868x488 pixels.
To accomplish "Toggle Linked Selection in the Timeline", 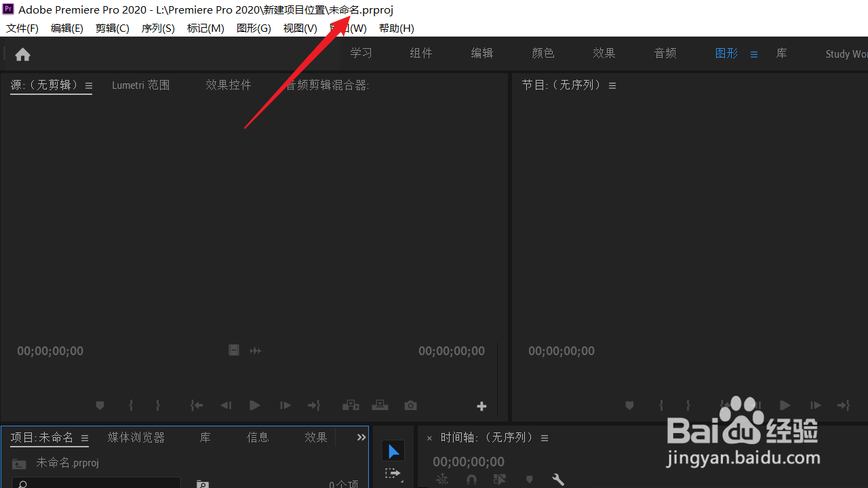I will (500, 479).
